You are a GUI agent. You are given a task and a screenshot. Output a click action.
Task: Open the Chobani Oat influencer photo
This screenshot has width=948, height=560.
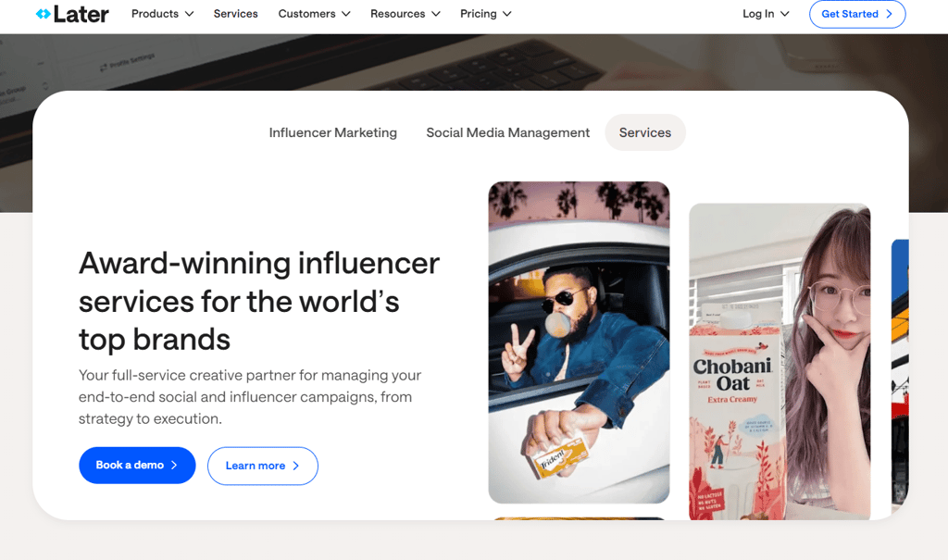coord(780,362)
